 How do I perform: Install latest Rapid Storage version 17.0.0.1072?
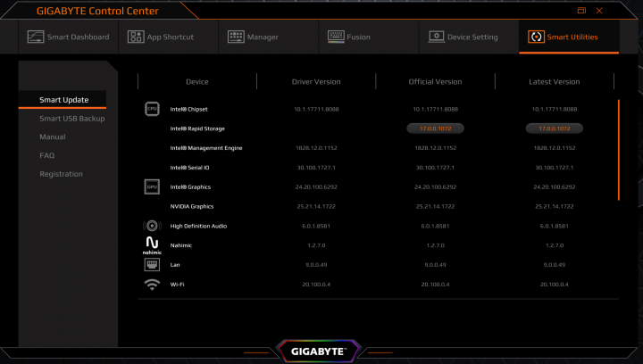[554, 128]
